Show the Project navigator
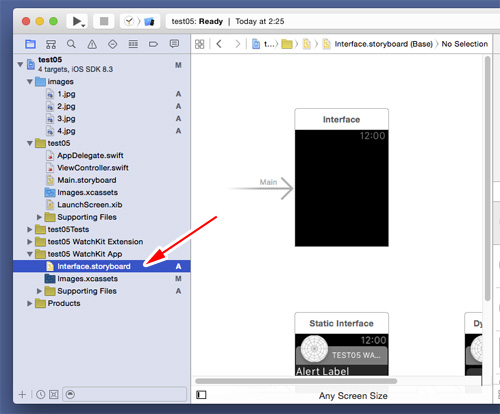This screenshot has width=500, height=414. 30,44
